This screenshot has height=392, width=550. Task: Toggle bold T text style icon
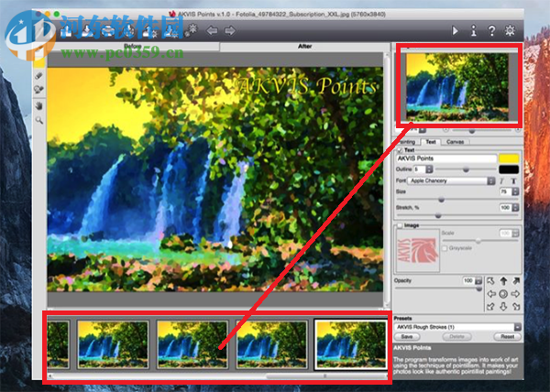click(x=513, y=180)
